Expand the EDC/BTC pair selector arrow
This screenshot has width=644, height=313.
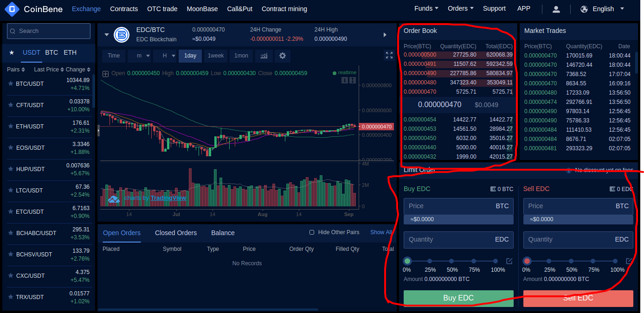[x=106, y=35]
